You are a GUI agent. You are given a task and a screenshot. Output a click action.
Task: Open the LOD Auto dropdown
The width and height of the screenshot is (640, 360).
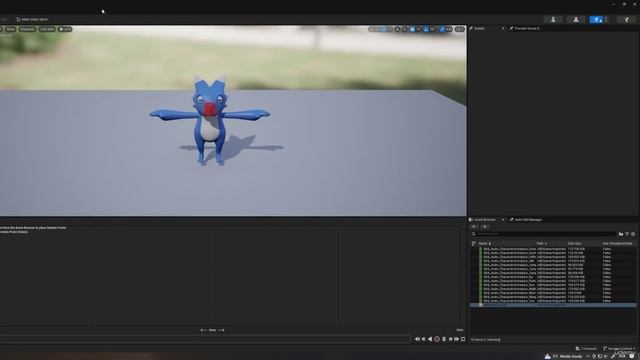47,29
